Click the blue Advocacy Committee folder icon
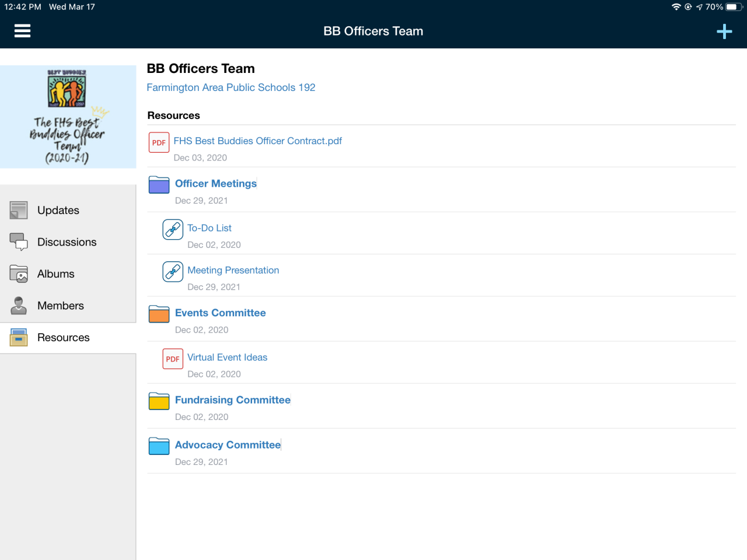Viewport: 747px width, 560px height. (159, 446)
